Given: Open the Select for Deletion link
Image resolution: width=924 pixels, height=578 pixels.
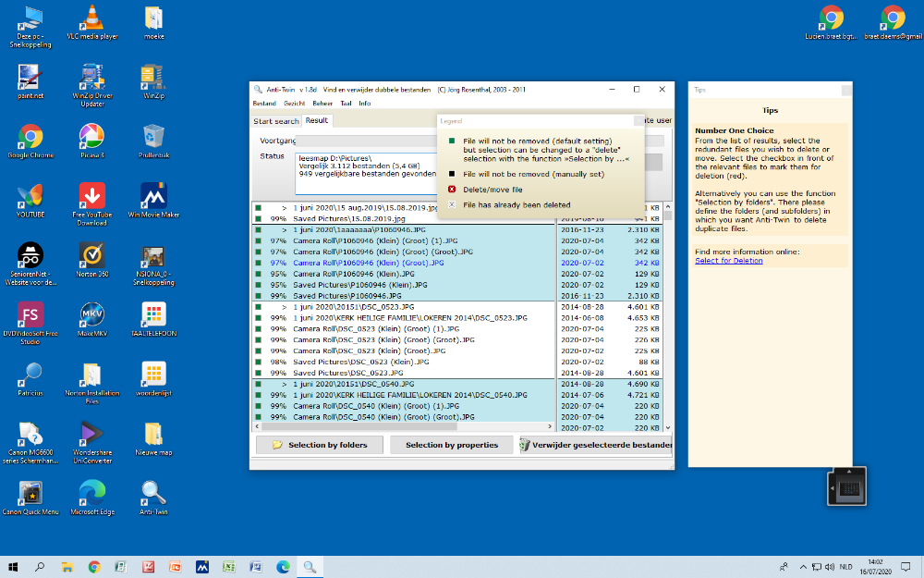Looking at the screenshot, I should tap(728, 261).
